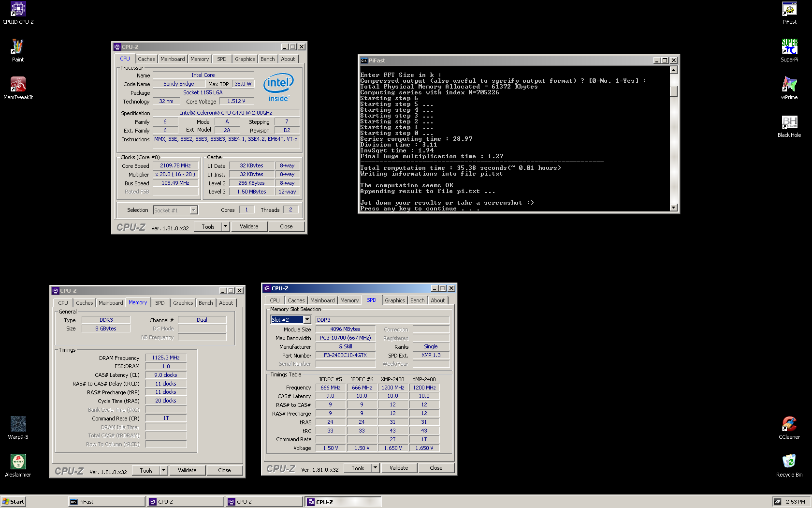Viewport: 812px width, 508px height.
Task: Click Close button in the CPU window footer
Action: click(x=286, y=226)
